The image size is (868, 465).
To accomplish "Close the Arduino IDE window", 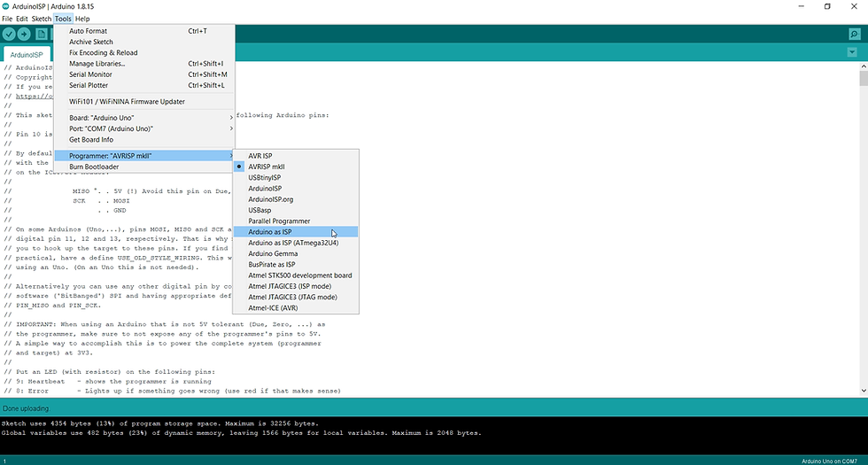I will [854, 7].
